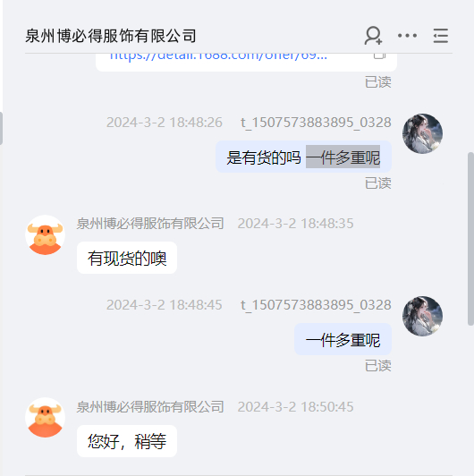The image size is (474, 476).
Task: Click seller bull avatar beside 有现货的噢
Action: pos(45,235)
